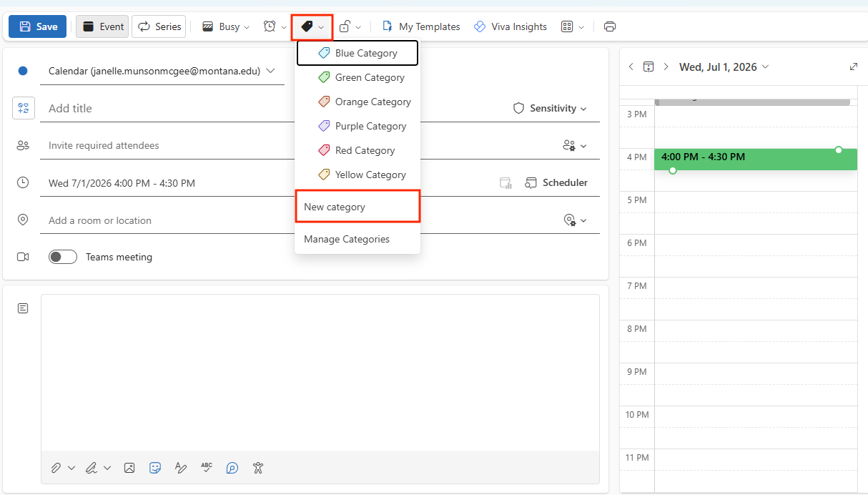Click Add a room or location field
This screenshot has width=868, height=495.
(x=297, y=220)
